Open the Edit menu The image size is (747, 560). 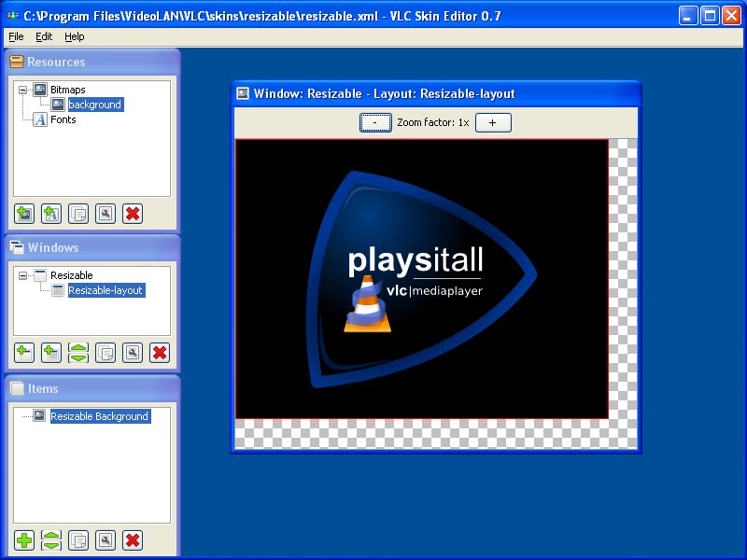point(44,36)
